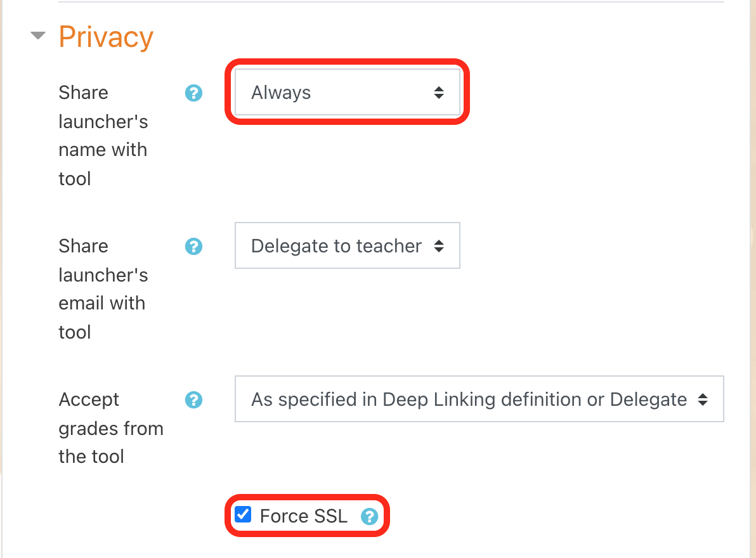Open help for Share launcher's name
This screenshot has height=558, width=756.
(x=193, y=93)
